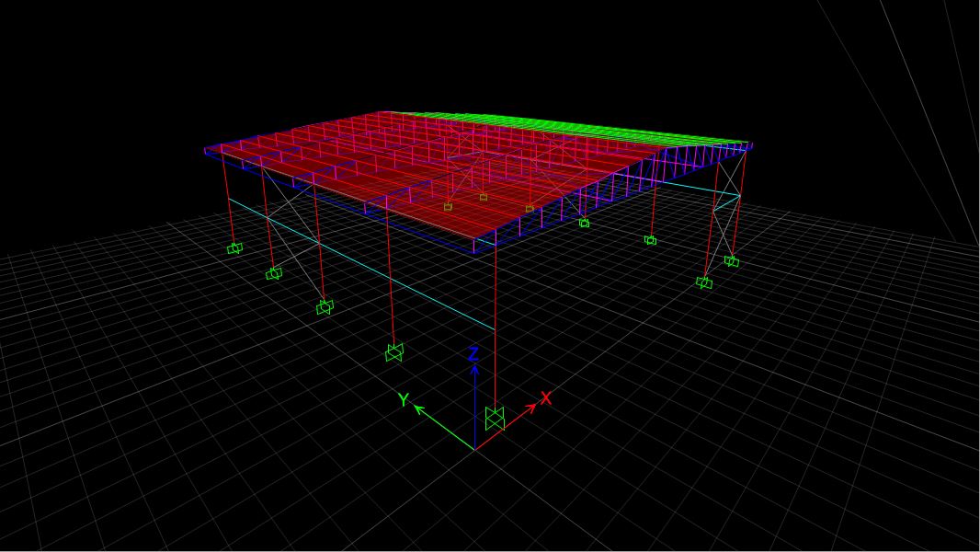Click the blue arrowhead of the Z axis

pos(474,369)
